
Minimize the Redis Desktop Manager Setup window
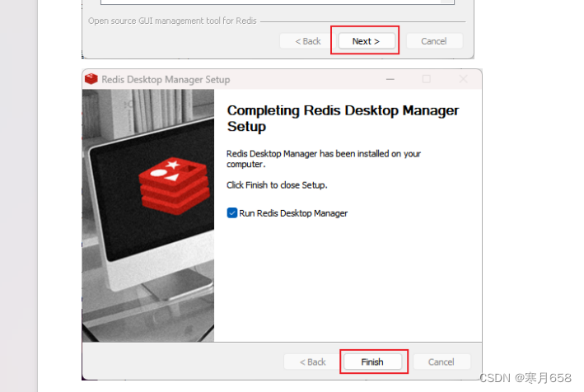tap(390, 79)
